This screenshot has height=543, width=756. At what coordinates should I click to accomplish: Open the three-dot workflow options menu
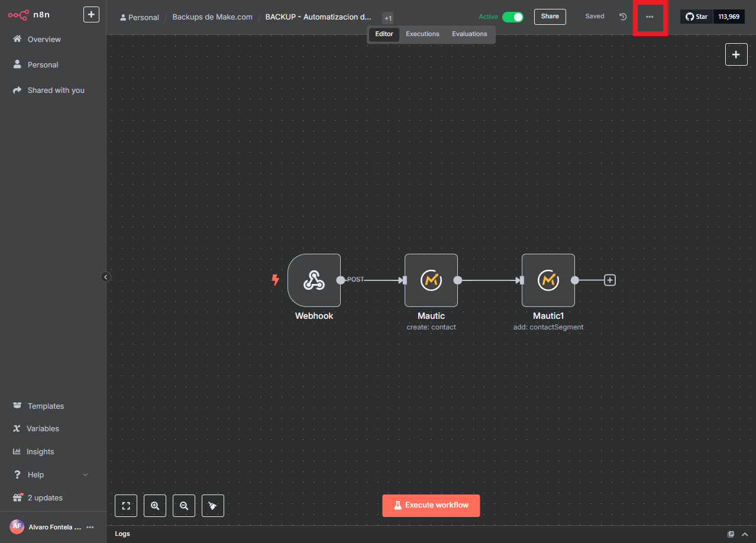tap(650, 17)
